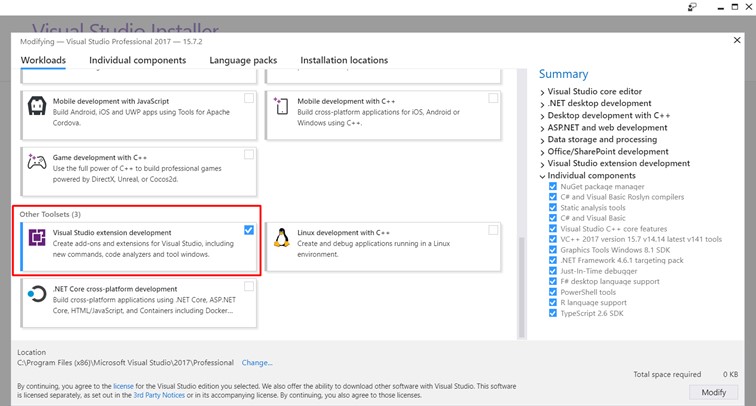Click the Summary heading

coord(563,74)
